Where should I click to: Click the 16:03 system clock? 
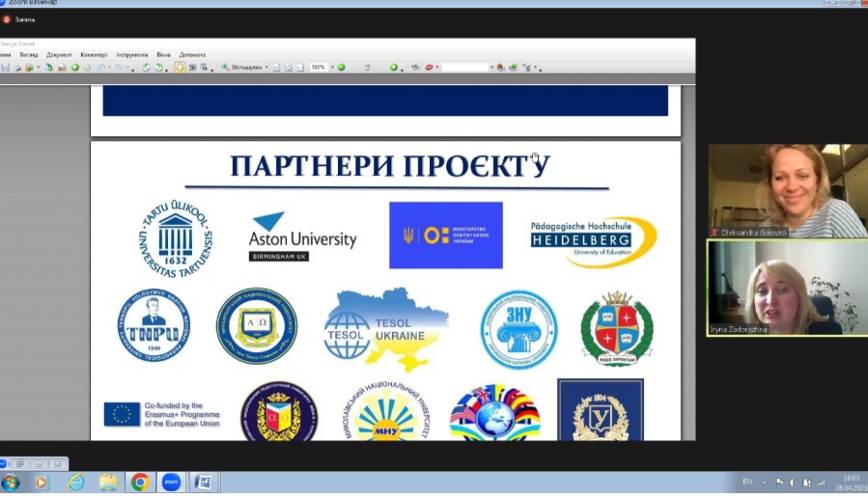(x=853, y=478)
